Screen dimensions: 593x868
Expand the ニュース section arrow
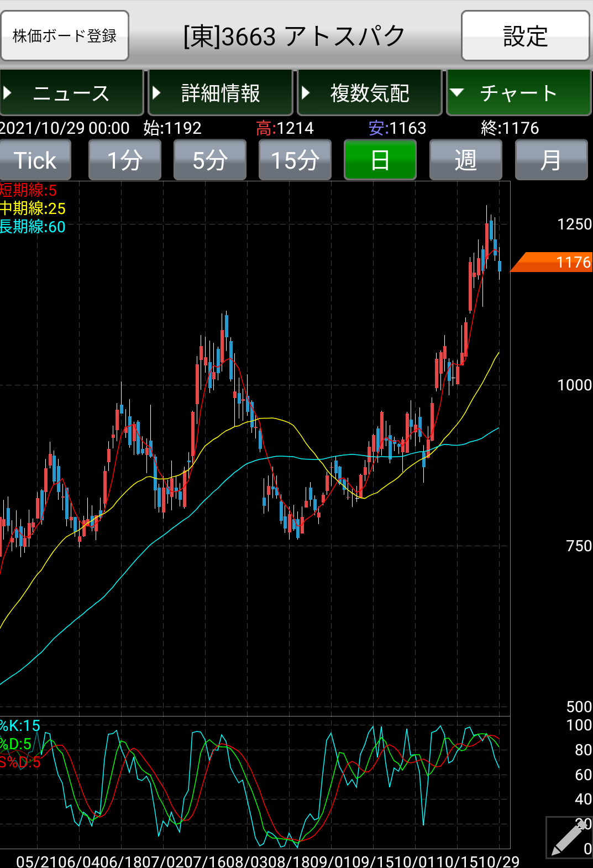click(8, 93)
